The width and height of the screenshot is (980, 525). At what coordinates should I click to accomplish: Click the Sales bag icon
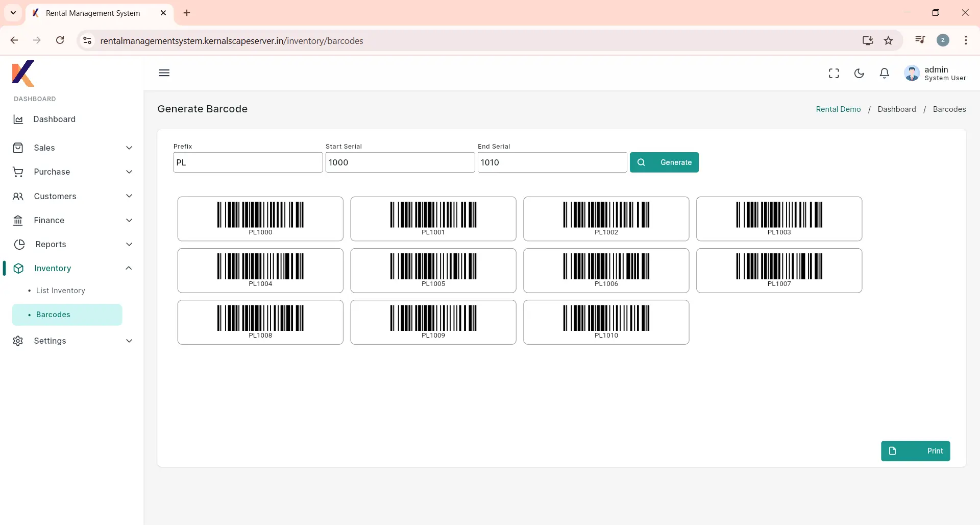[x=18, y=148]
